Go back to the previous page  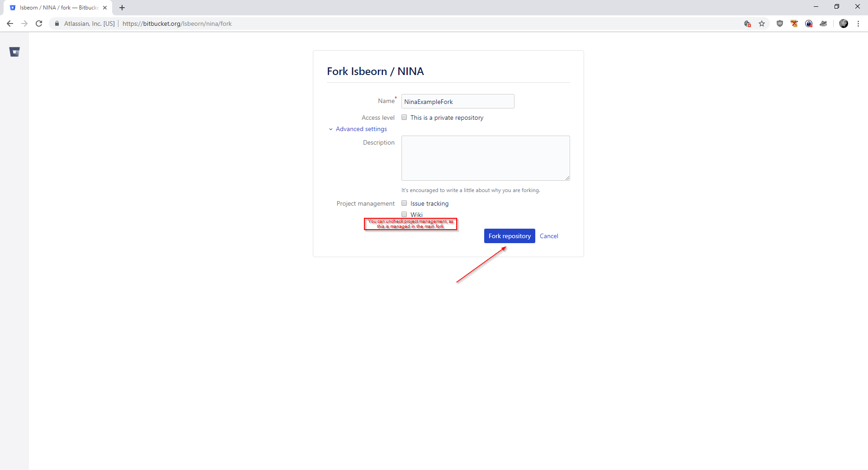tap(10, 23)
